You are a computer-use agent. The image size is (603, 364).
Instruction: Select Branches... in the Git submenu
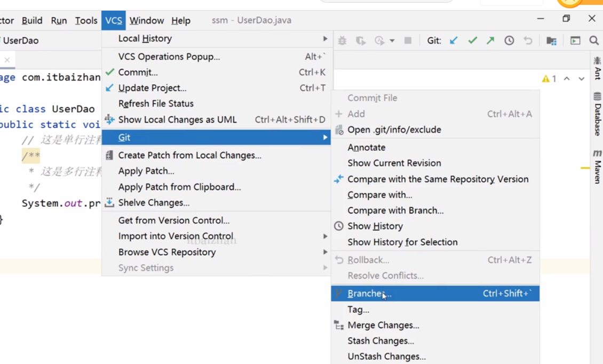pyautogui.click(x=369, y=294)
